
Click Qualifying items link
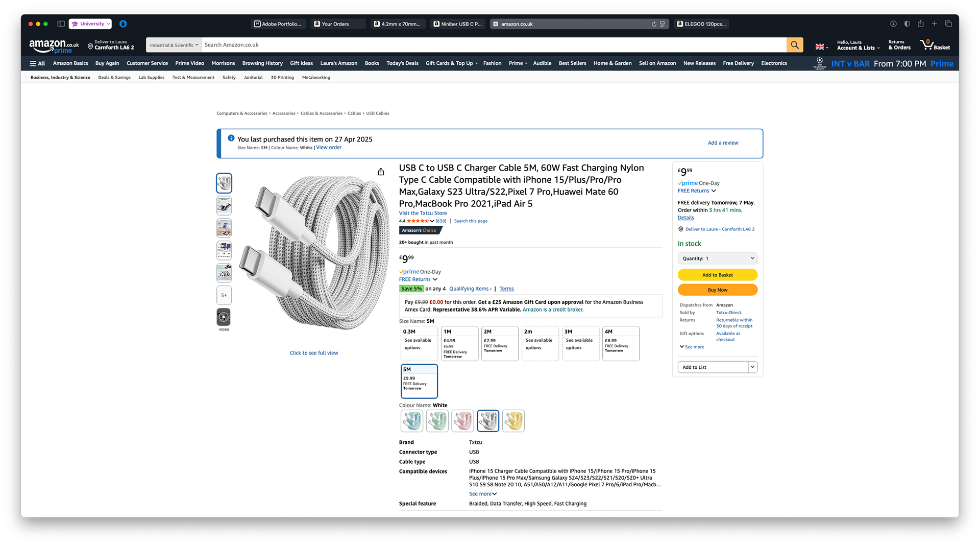(x=470, y=289)
